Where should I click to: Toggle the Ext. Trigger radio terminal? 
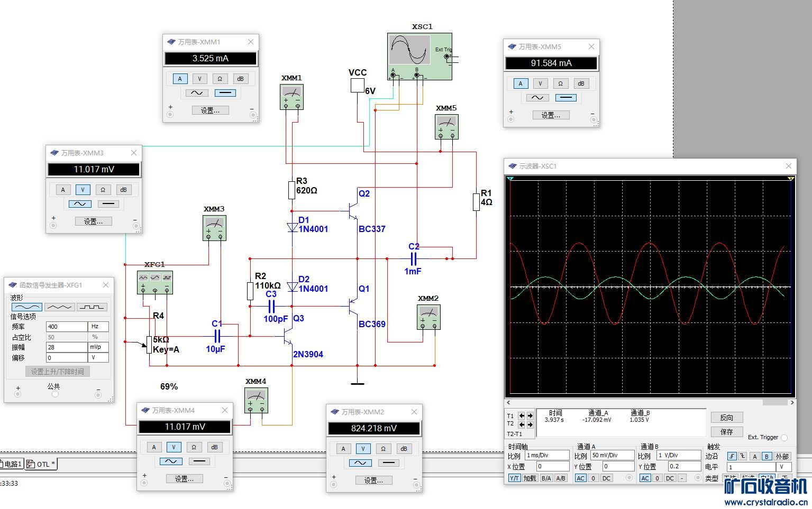click(x=784, y=438)
